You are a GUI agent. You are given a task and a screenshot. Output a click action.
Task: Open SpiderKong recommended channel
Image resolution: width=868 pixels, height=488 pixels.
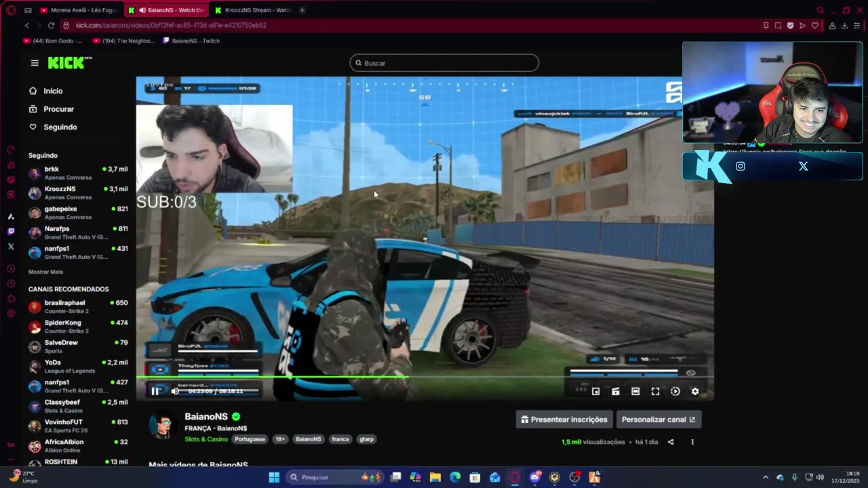pos(78,327)
